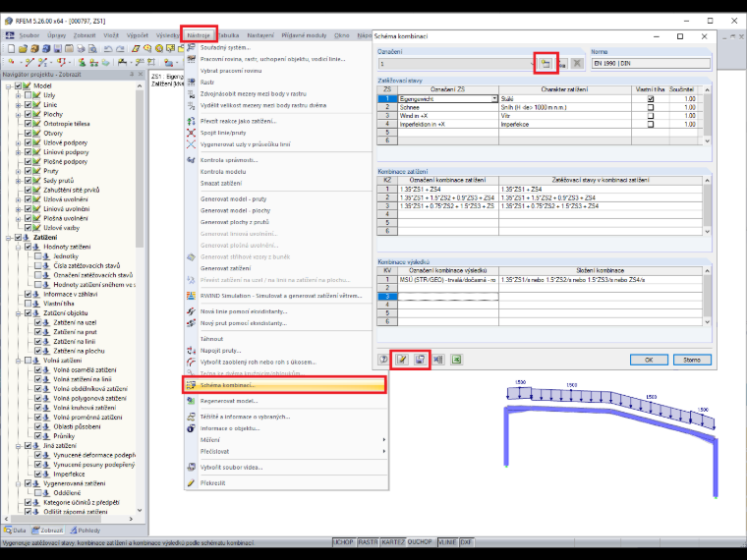Expand the Měření submenu arrow
This screenshot has height=560, width=747.
[x=384, y=440]
